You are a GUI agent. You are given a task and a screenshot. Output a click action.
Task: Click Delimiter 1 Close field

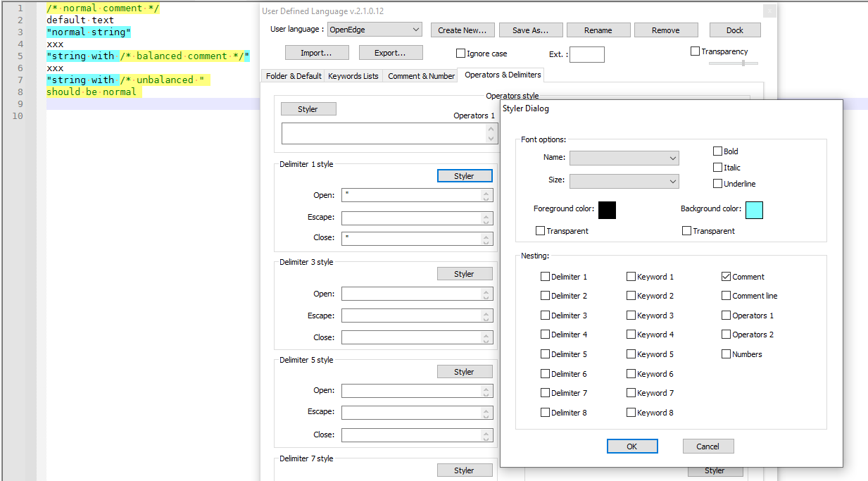(x=417, y=238)
